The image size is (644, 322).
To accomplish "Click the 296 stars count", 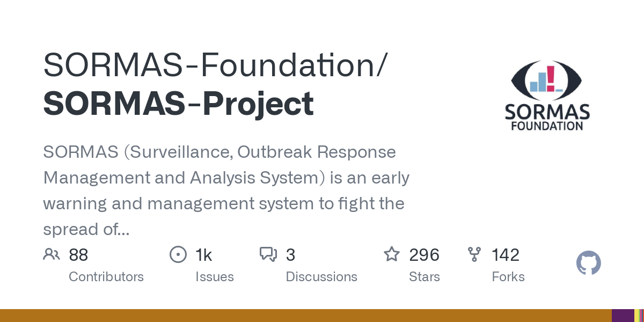I will [424, 255].
